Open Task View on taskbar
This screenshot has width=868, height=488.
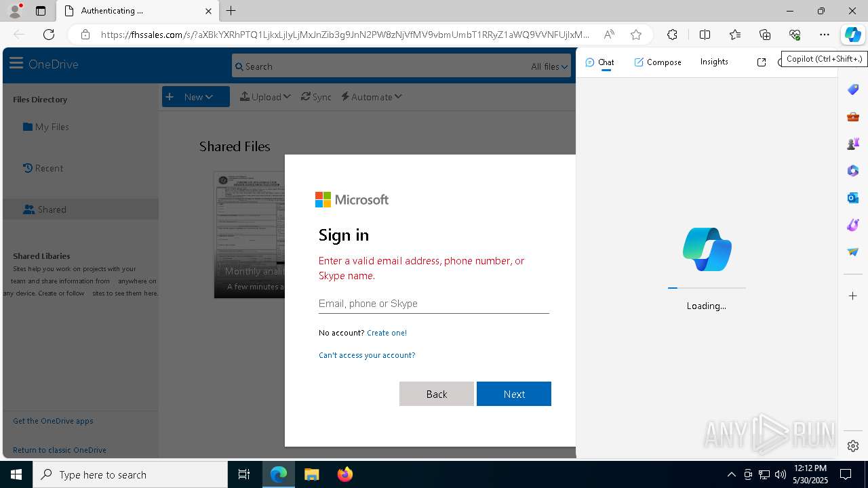(244, 474)
